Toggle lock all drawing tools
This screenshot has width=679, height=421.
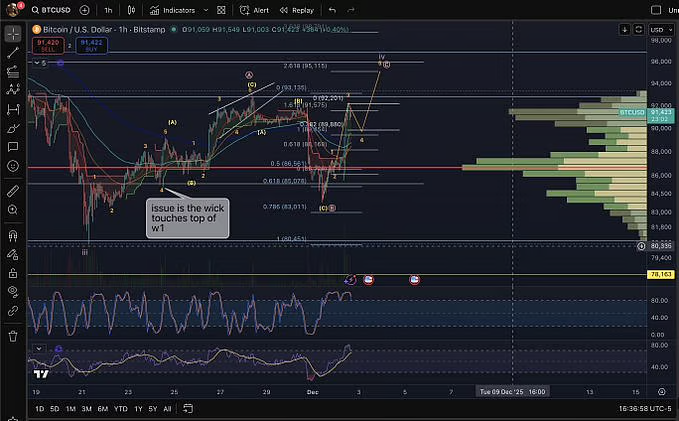pos(12,271)
